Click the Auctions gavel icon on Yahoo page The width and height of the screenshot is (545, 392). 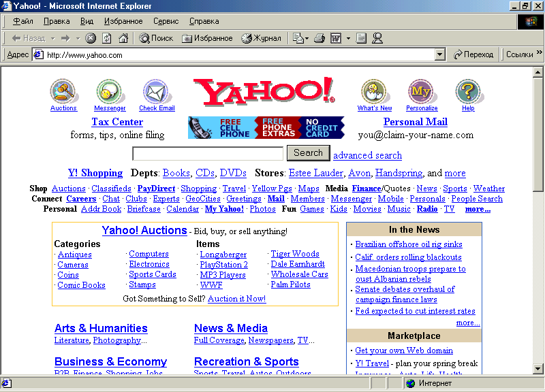63,91
